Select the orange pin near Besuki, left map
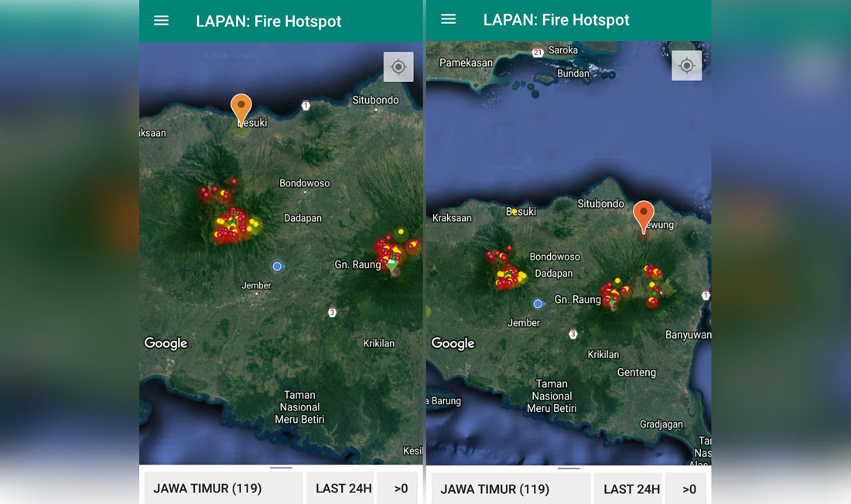The height and width of the screenshot is (504, 851). pos(241,109)
